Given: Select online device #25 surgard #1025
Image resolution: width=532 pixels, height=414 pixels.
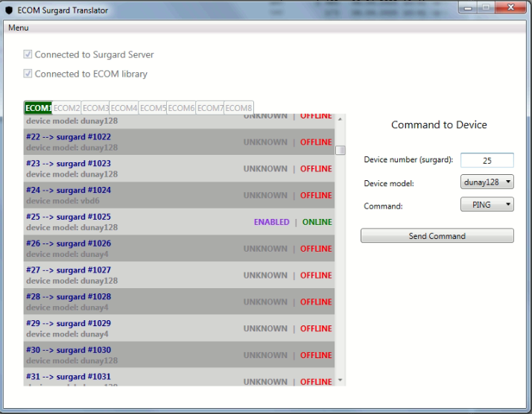Looking at the screenshot, I should [179, 222].
